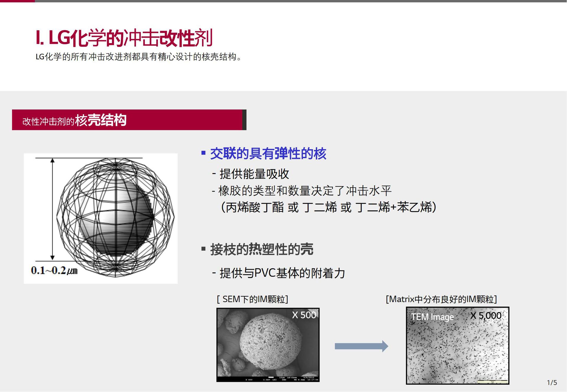This screenshot has width=567, height=392.
Task: Click the 'X 500' magnification label
Action: (304, 315)
